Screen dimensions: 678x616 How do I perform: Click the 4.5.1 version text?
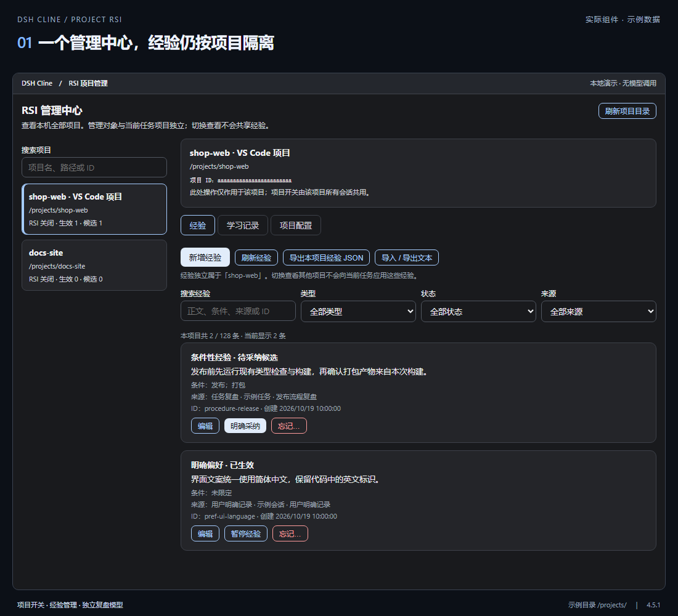[653, 605]
